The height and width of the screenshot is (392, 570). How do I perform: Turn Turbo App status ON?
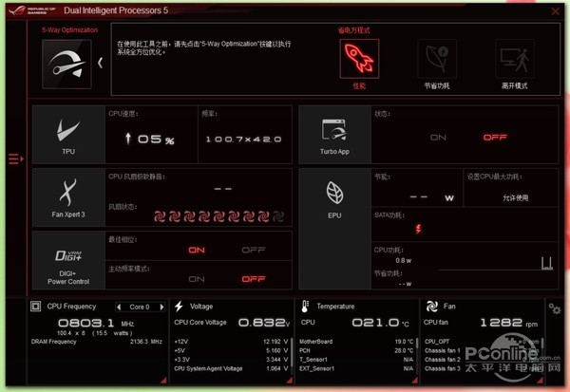tap(438, 138)
